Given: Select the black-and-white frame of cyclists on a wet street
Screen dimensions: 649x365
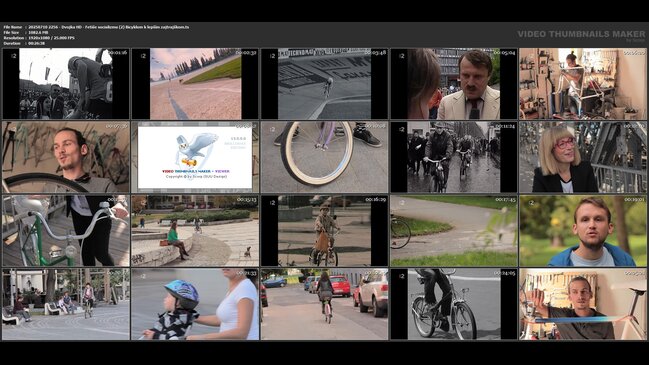Looking at the screenshot, I should coord(454,157).
